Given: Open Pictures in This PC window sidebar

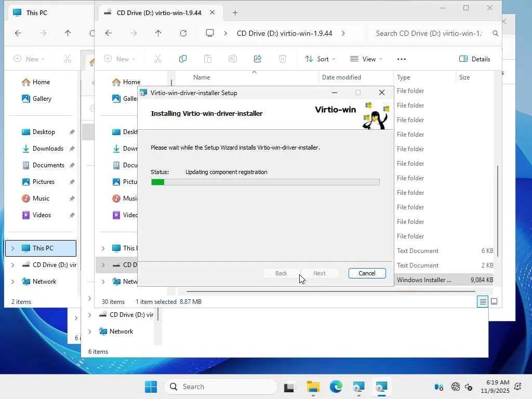Looking at the screenshot, I should (43, 181).
